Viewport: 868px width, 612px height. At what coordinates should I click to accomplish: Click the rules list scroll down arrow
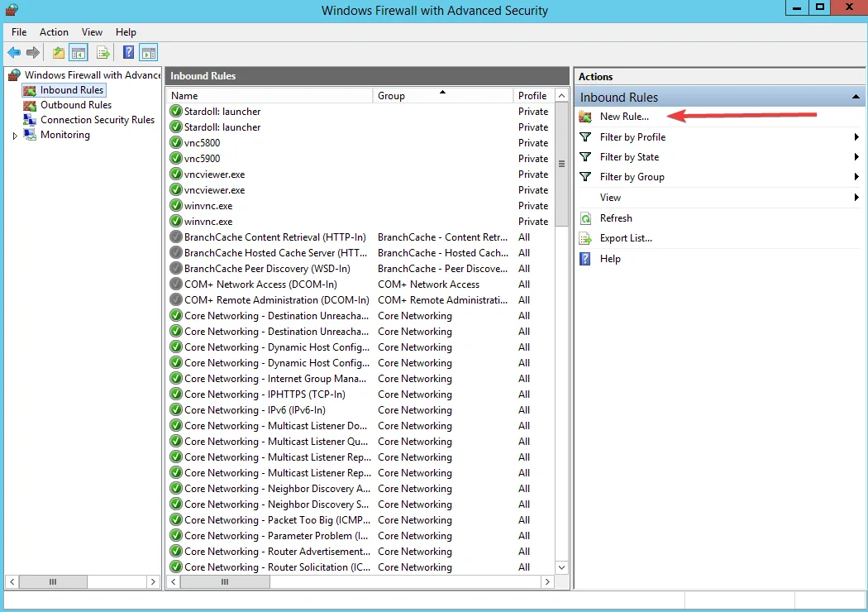561,567
